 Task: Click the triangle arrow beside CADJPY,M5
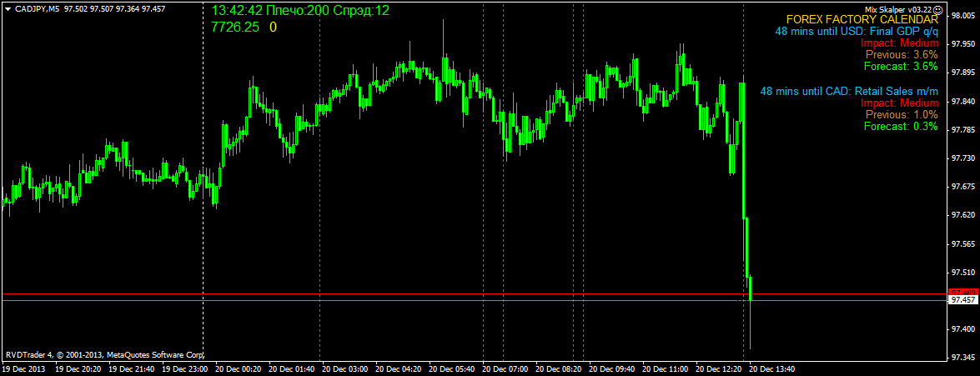coord(8,9)
